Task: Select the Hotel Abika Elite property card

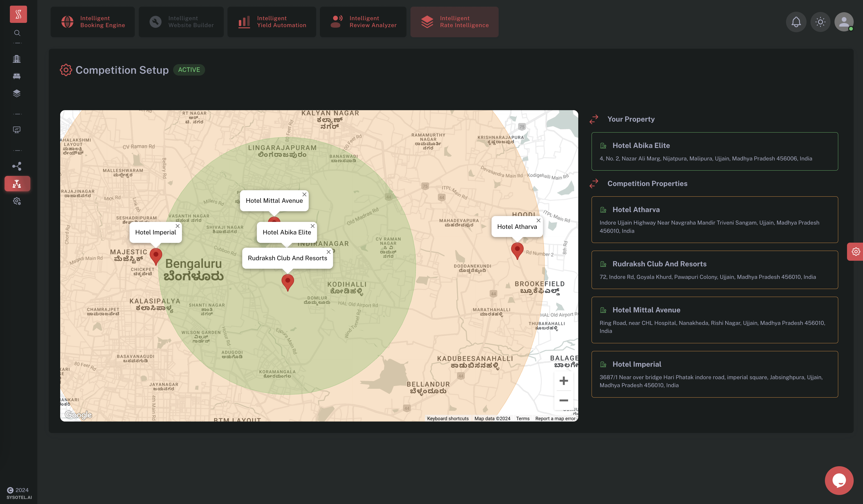Action: 714,151
